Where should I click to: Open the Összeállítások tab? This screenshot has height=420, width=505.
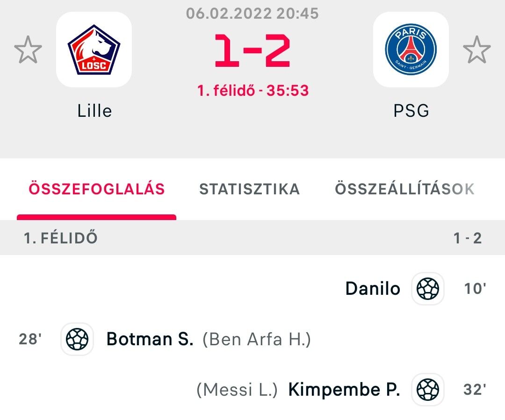pos(404,189)
